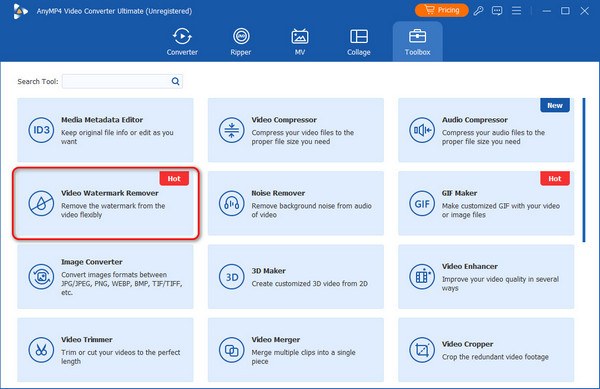Click Hot badge on Video Watermark Remover
Image resolution: width=600 pixels, height=389 pixels.
(x=174, y=179)
